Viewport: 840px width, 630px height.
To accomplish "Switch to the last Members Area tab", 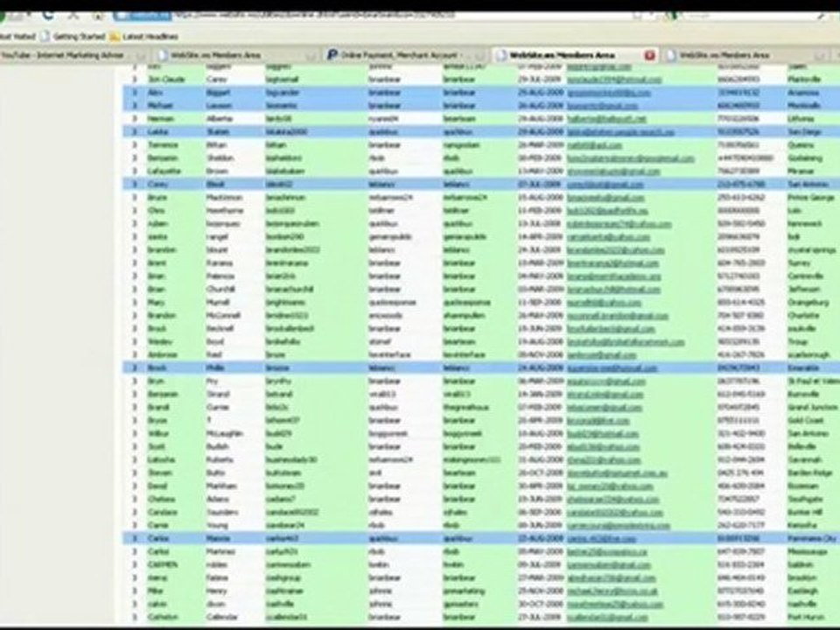I will tap(745, 55).
